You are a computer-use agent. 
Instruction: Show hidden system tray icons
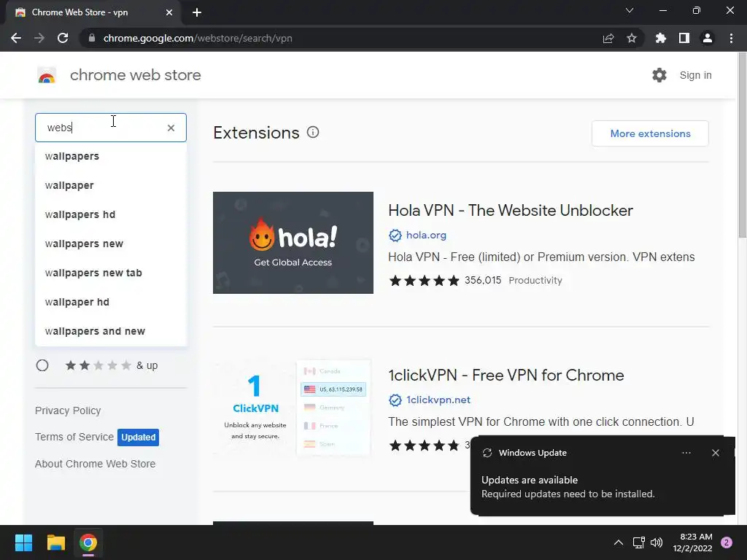(618, 542)
